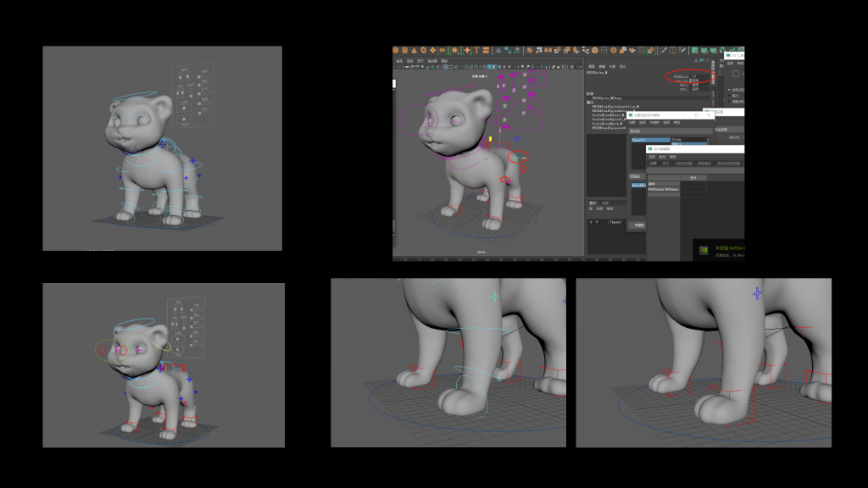The image size is (868, 488).
Task: Select PXIKSpine_MShape in Channel Box shapes
Action: click(607, 98)
